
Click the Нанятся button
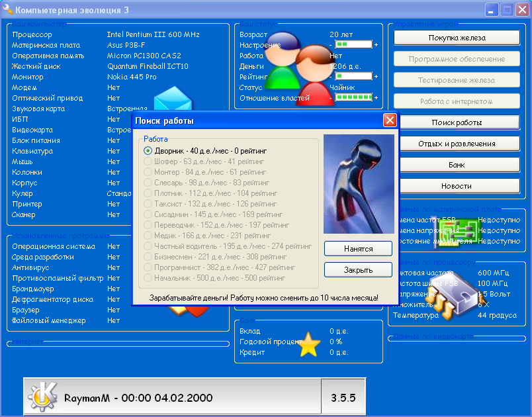pos(358,249)
